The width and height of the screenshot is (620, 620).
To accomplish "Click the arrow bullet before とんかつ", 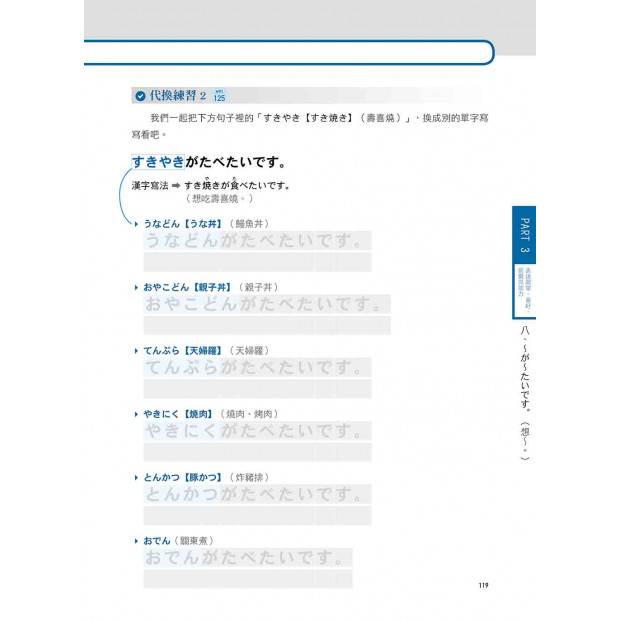I will (136, 478).
